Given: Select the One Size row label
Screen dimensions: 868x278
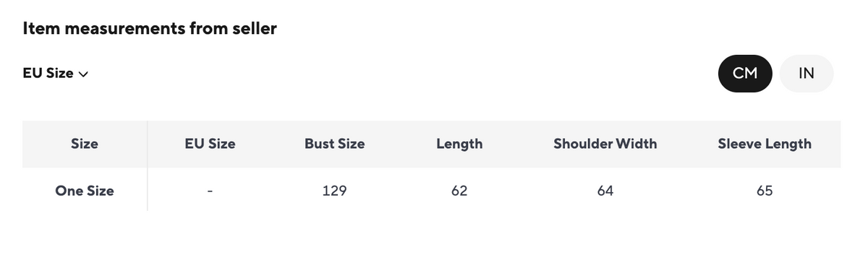Looking at the screenshot, I should click(x=85, y=191).
